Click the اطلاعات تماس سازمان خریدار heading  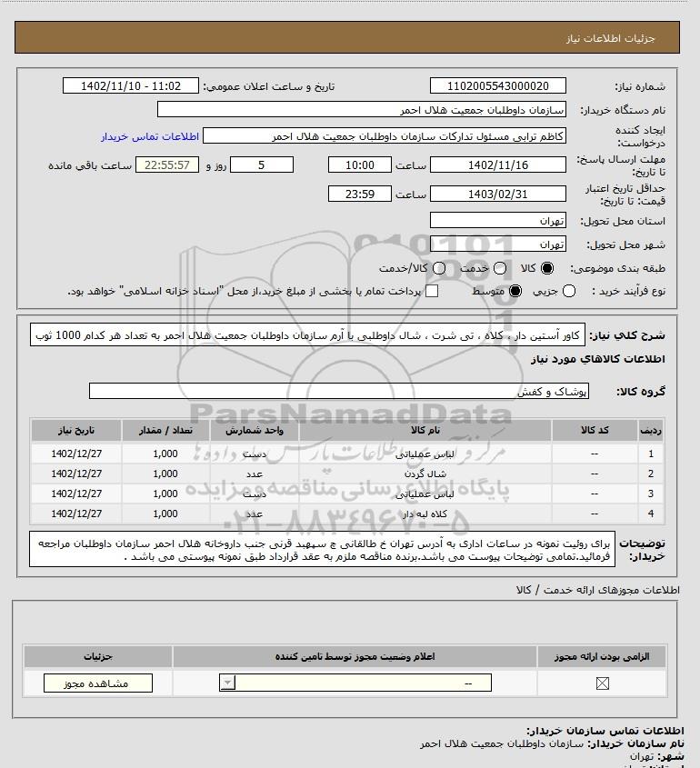605,731
